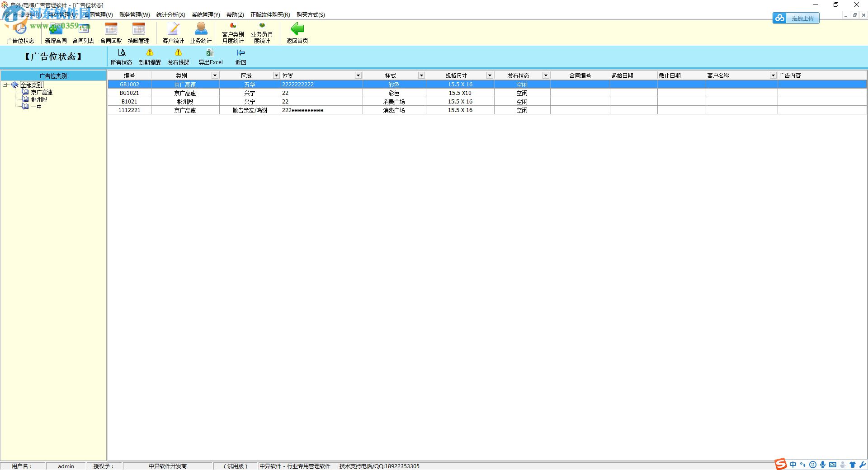Viewport: 868px width, 470px height.
Task: Open the 帮助(Z) menu
Action: (x=235, y=15)
